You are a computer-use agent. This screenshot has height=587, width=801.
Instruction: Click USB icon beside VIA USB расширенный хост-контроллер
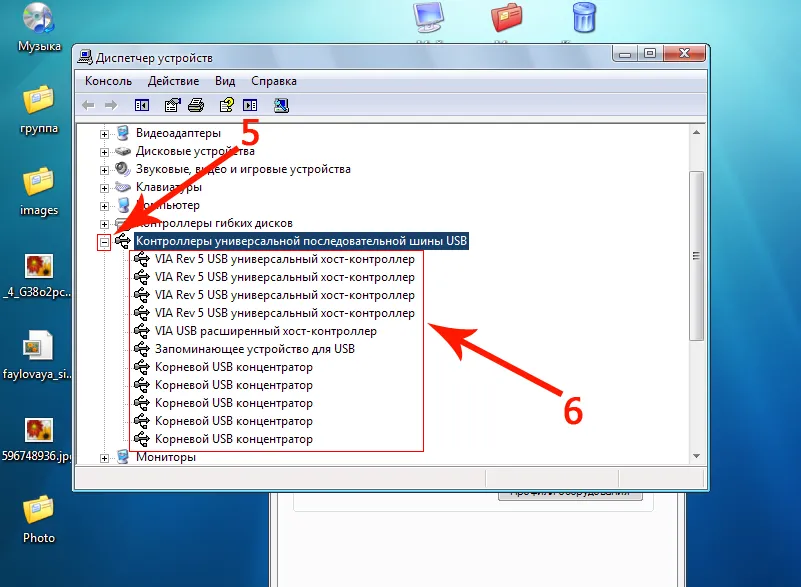click(x=142, y=331)
